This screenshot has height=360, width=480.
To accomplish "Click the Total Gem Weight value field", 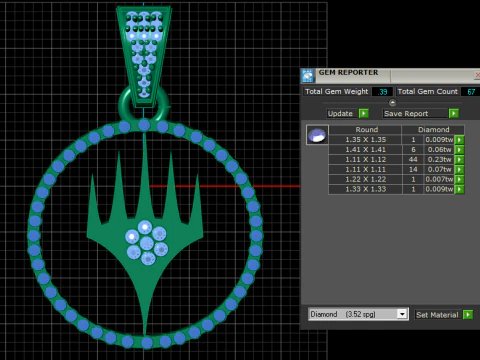I will click(x=382, y=92).
